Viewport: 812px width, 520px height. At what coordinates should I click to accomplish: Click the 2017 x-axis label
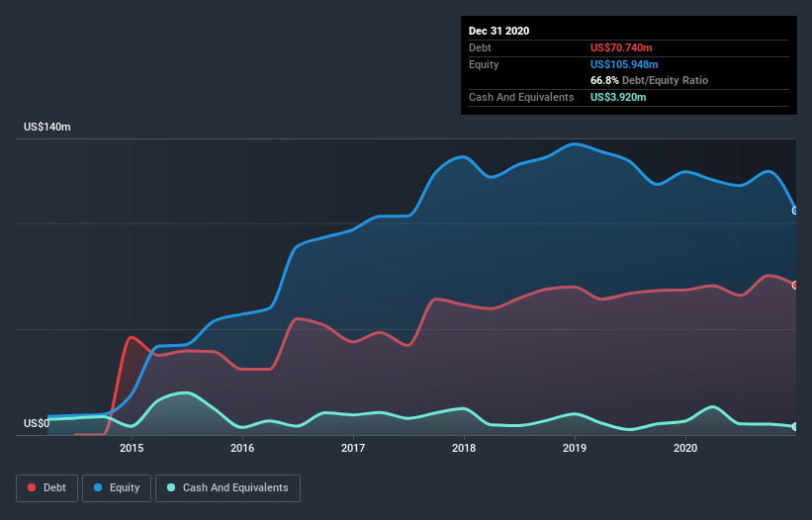(353, 448)
